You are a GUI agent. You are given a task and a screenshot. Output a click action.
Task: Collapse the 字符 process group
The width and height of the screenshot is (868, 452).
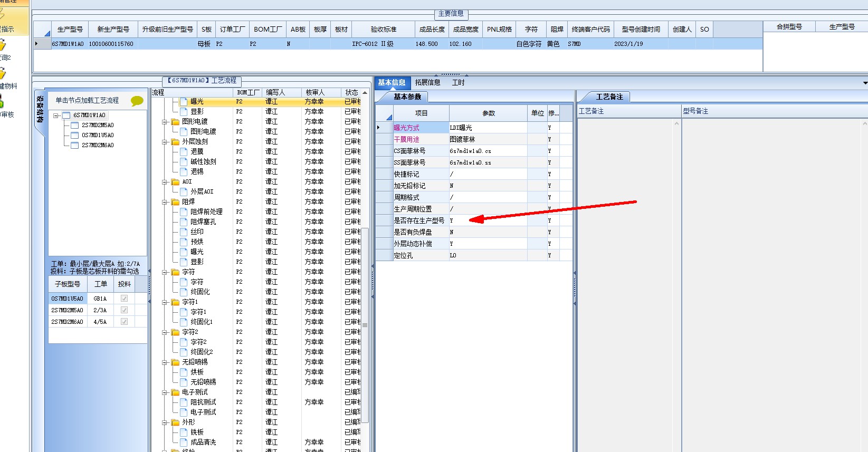[165, 272]
